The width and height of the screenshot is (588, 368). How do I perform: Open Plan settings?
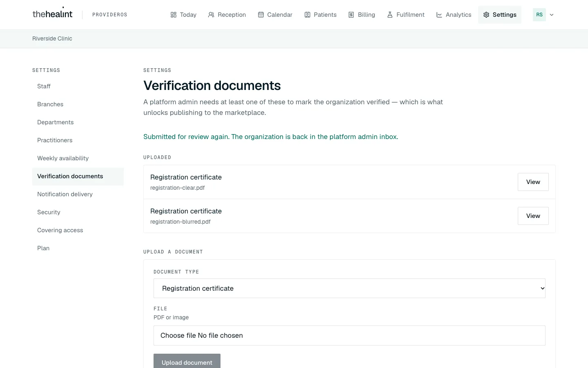point(78,248)
